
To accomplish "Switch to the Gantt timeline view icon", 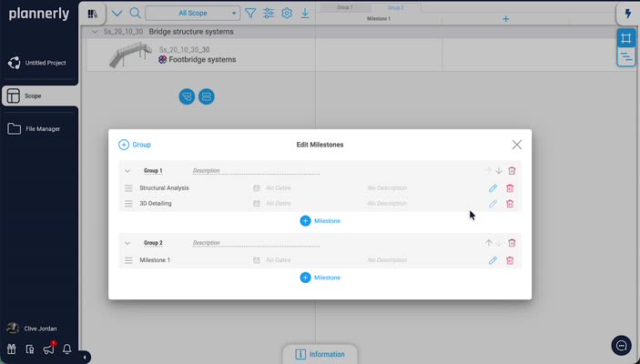I will pos(626,56).
